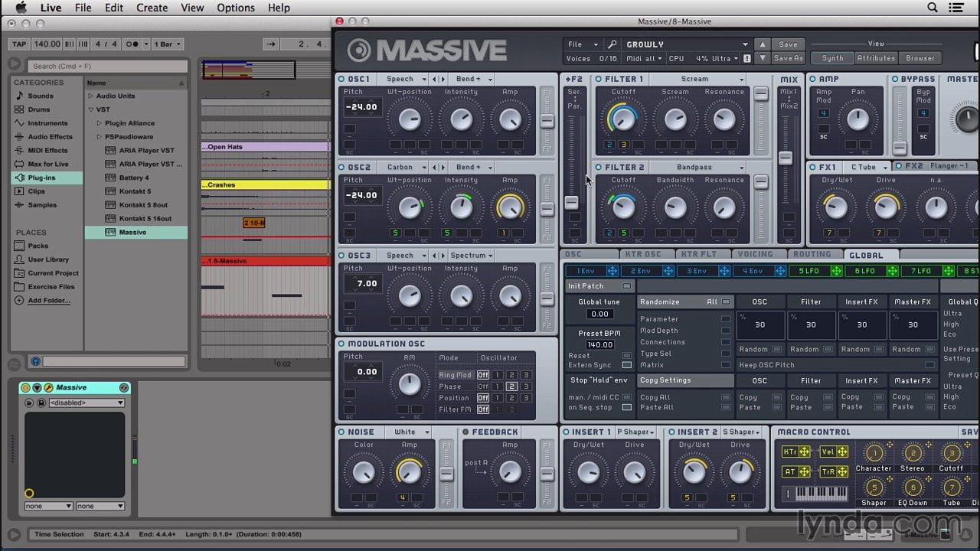980x551 pixels.
Task: Click the Add Folder plus icon
Action: [x=21, y=301]
